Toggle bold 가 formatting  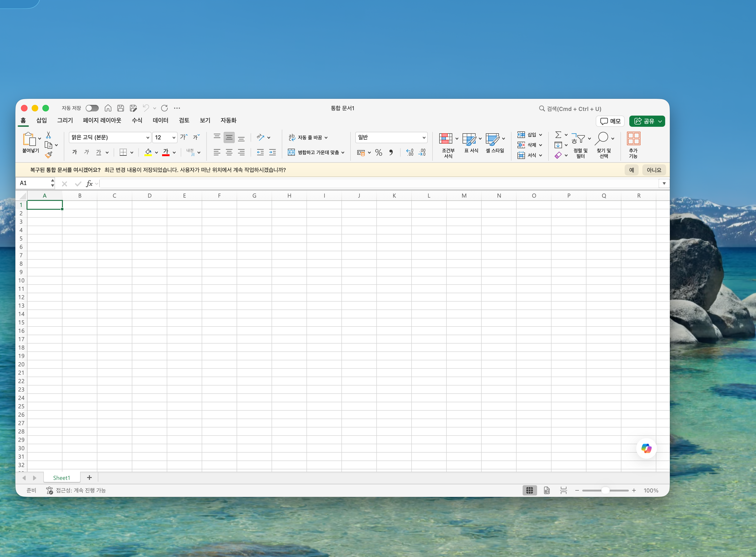click(75, 152)
